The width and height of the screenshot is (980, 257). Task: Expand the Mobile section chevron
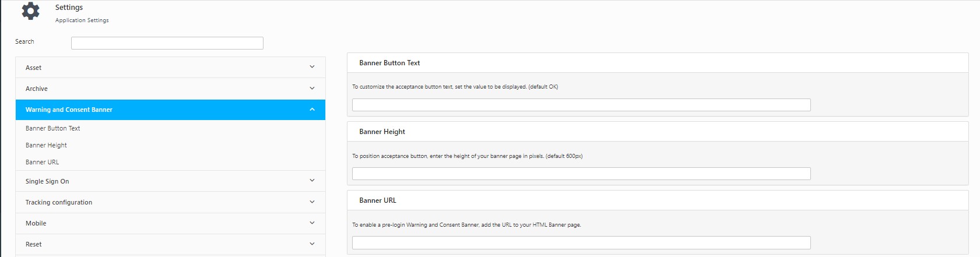pos(312,223)
